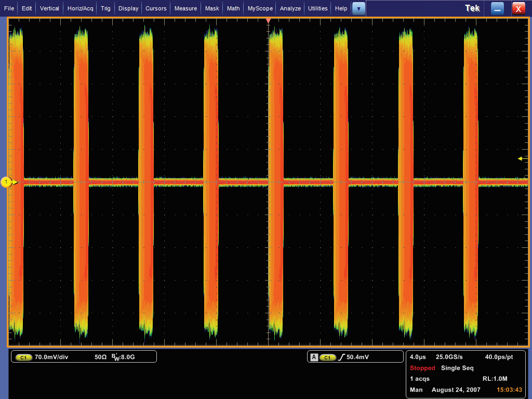Click the orange trigger position marker
532x399 pixels.
(268, 21)
